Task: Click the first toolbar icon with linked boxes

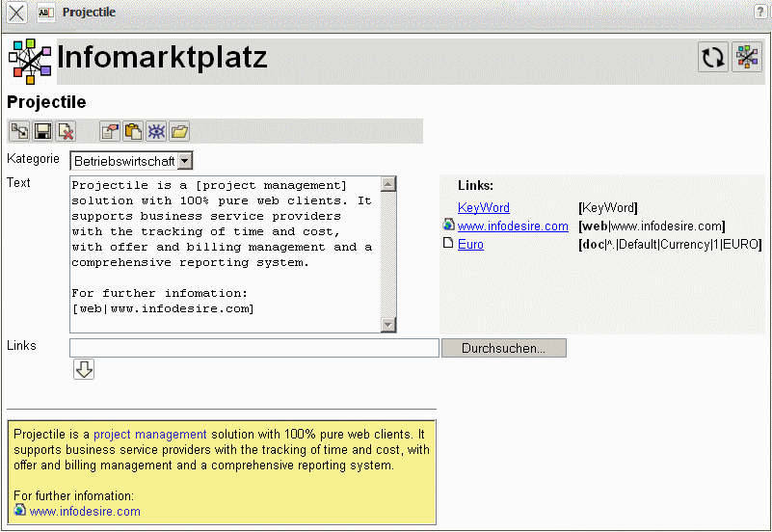Action: click(19, 131)
